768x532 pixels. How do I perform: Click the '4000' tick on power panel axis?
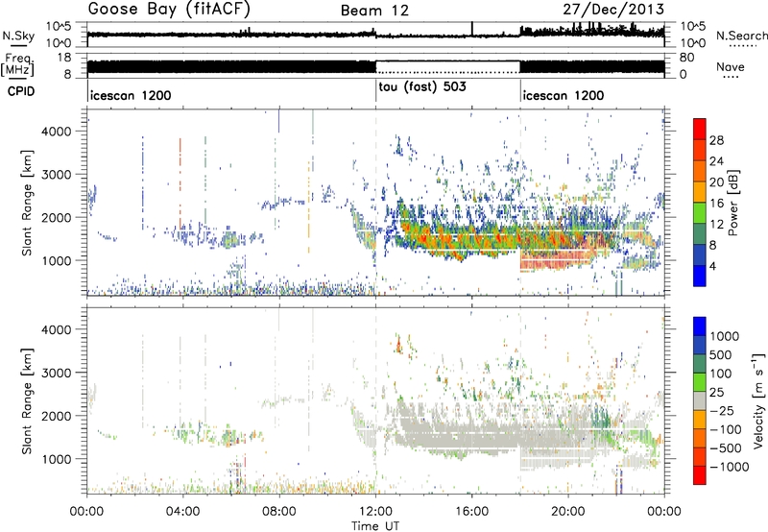(x=58, y=132)
